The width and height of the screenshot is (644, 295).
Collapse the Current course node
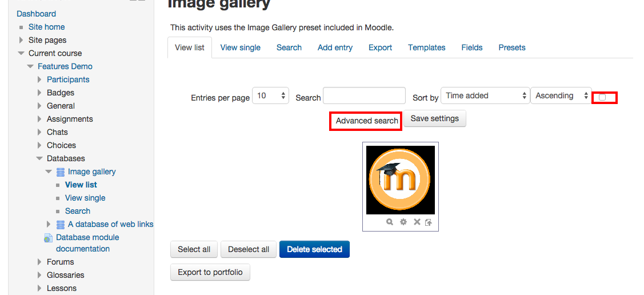coord(21,53)
